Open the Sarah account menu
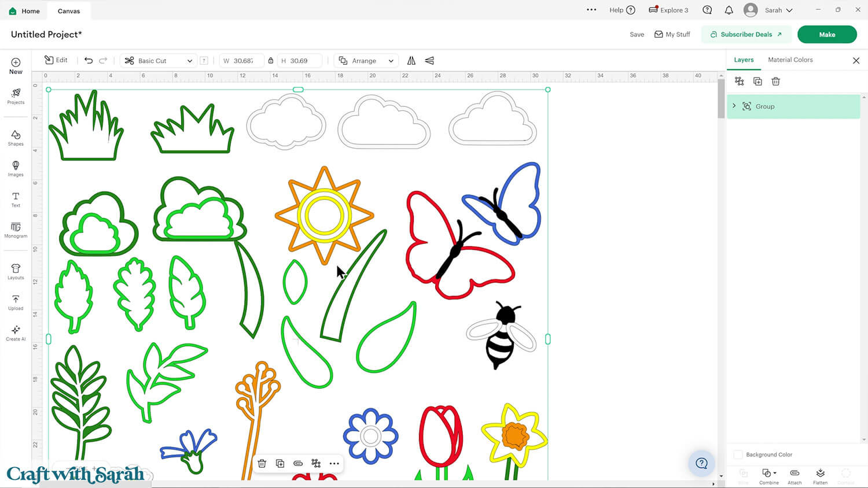868x488 pixels. pyautogui.click(x=777, y=10)
